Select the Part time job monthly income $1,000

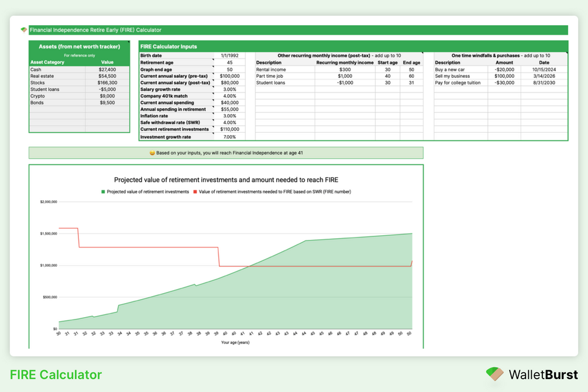tap(345, 76)
